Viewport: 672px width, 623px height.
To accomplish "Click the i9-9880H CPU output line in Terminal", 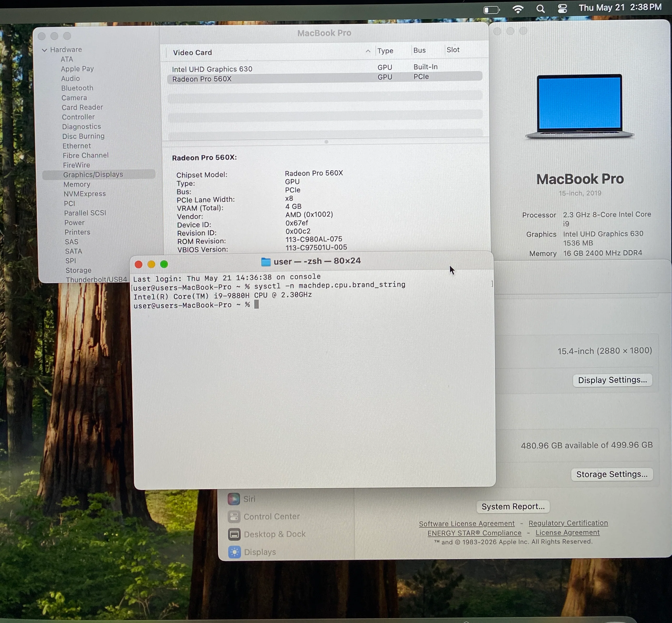I will pos(223,295).
